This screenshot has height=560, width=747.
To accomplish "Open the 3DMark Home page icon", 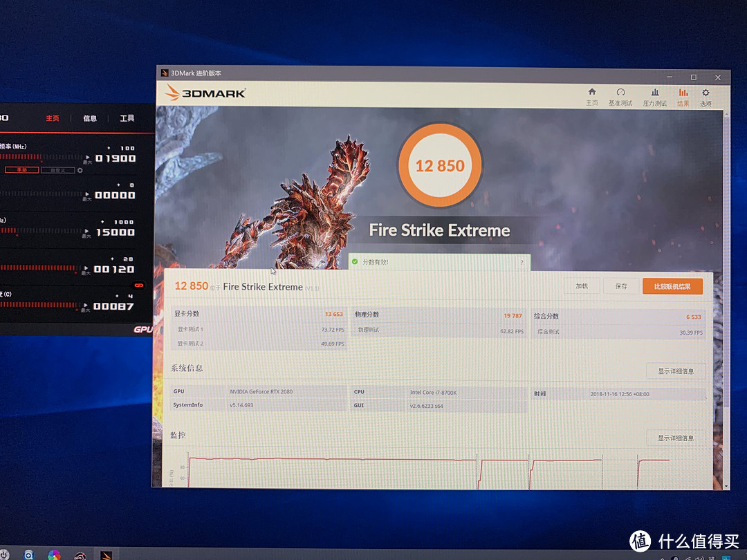I will tap(591, 91).
